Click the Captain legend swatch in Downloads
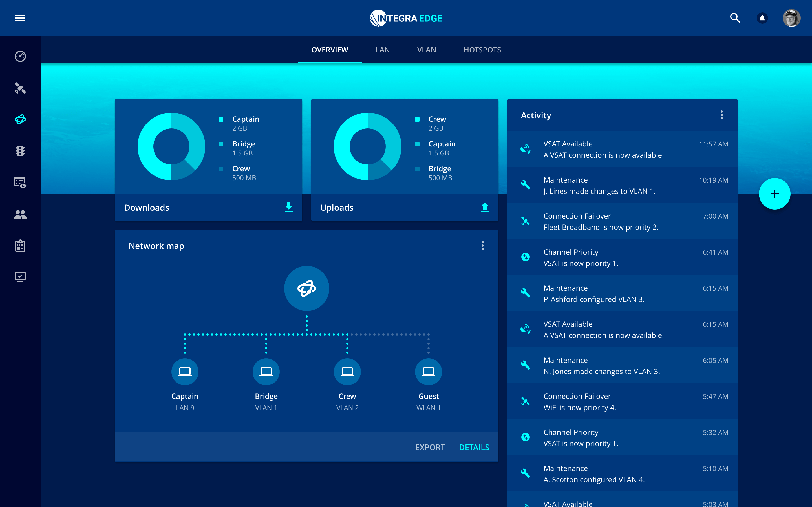The image size is (812, 507). pos(221,119)
